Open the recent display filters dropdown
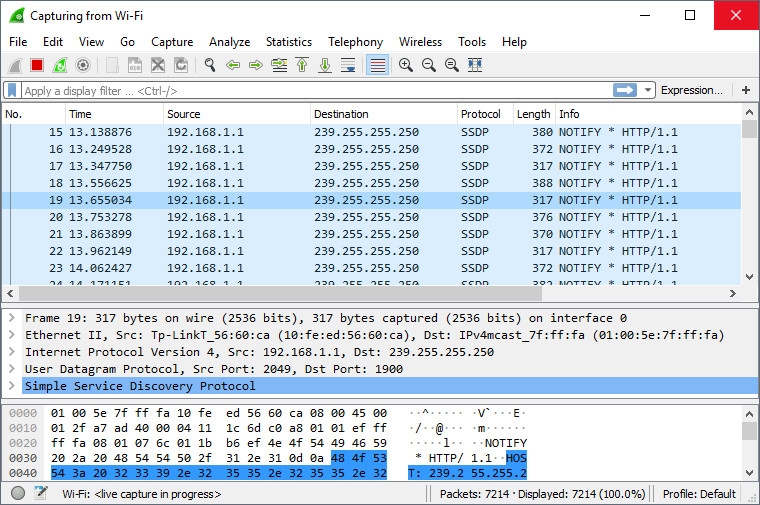The image size is (760, 505). pos(648,90)
